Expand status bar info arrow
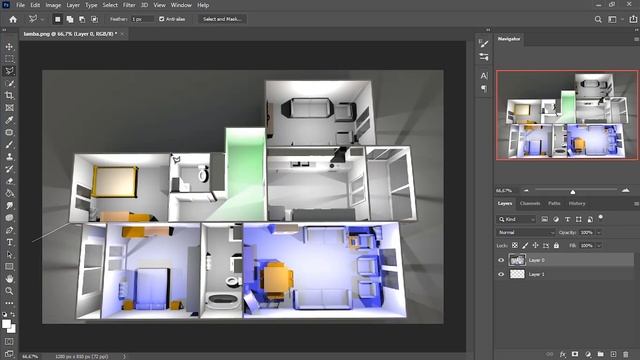Image resolution: width=640 pixels, height=360 pixels. click(x=124, y=356)
